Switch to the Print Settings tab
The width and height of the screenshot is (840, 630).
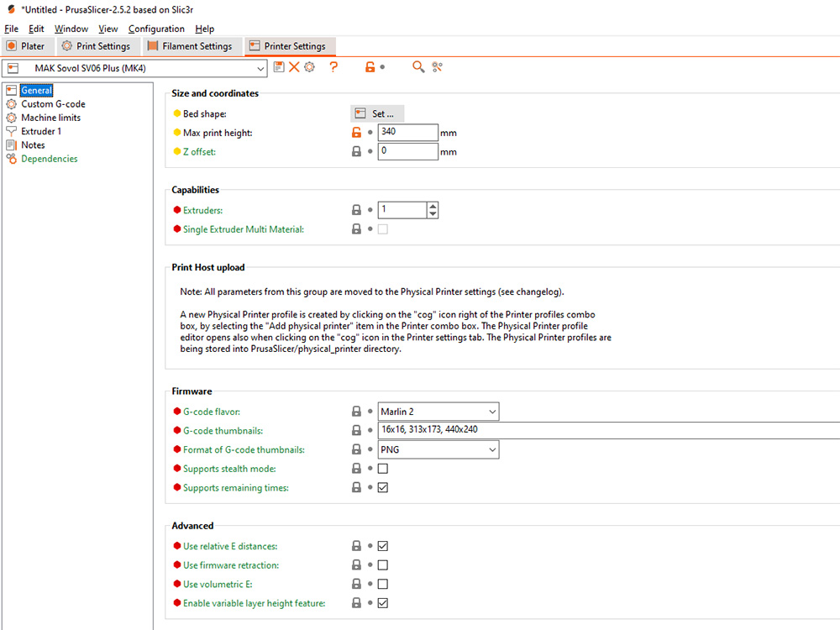(x=97, y=46)
